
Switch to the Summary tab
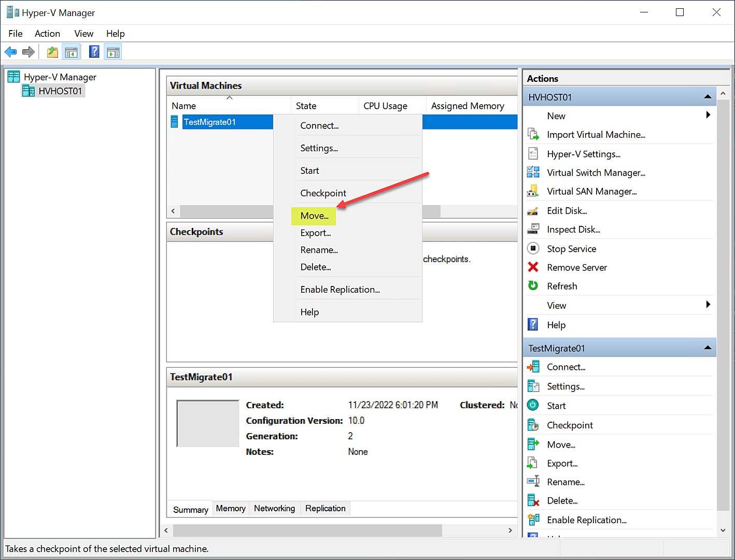tap(190, 510)
